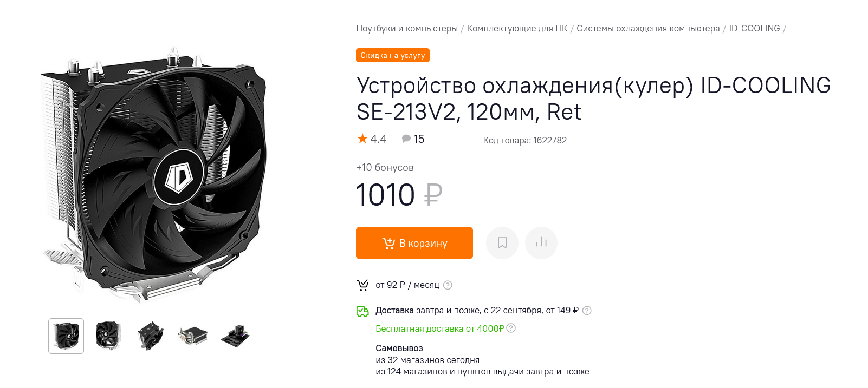
Task: Go to Комплектующие для ПК breadcrumb
Action: (517, 28)
